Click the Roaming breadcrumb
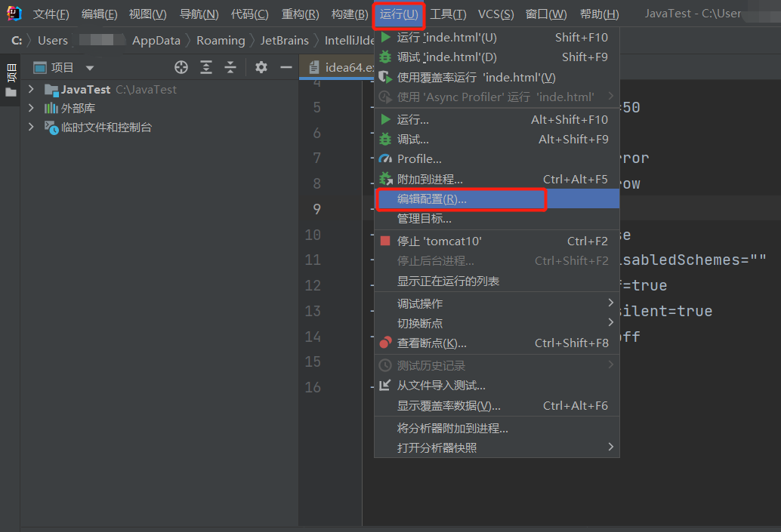 coord(221,40)
